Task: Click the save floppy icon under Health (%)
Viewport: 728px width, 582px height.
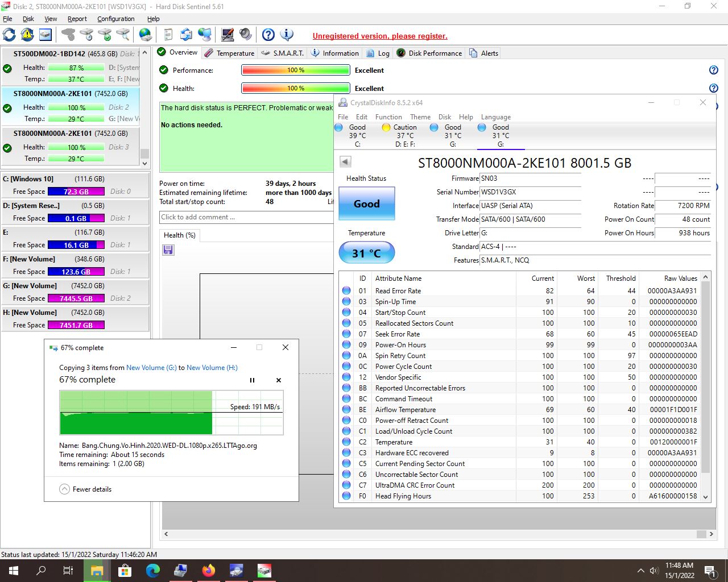Action: click(168, 250)
